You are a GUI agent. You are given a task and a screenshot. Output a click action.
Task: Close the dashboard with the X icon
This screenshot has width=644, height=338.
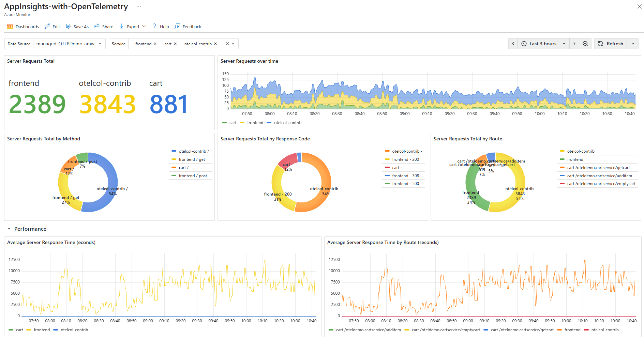pyautogui.click(x=639, y=6)
